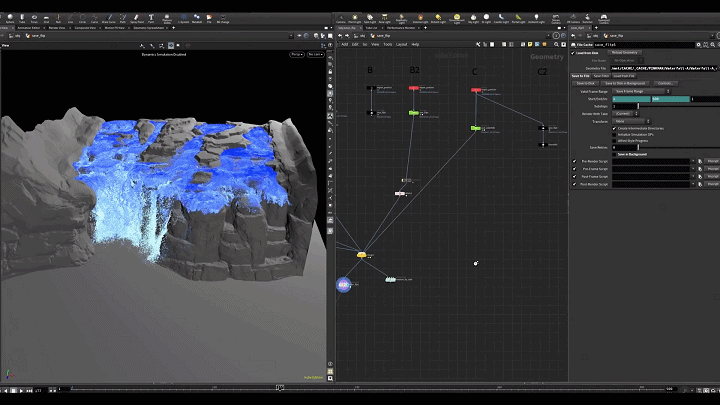This screenshot has height=405, width=720.
Task: Enable Initialize Simulation OPs checkbox
Action: click(x=613, y=134)
